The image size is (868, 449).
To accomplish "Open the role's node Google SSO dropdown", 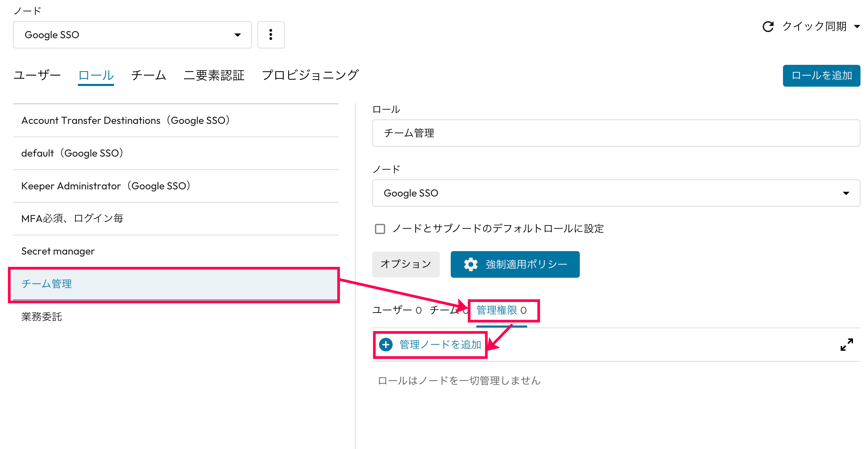I will coord(616,193).
